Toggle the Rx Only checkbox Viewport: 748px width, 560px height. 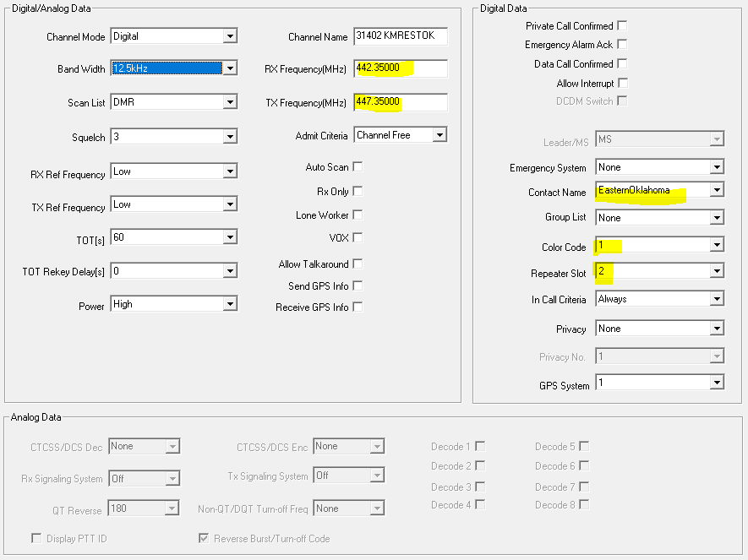coord(358,191)
